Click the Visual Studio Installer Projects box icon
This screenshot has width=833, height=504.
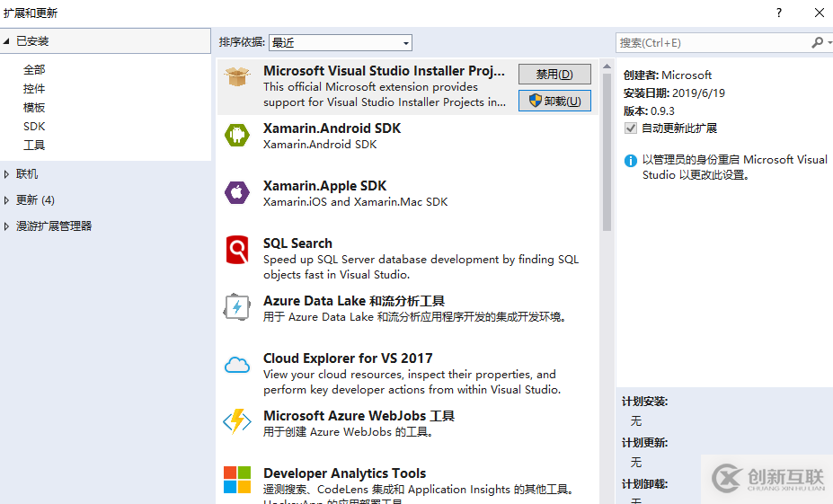tap(237, 77)
